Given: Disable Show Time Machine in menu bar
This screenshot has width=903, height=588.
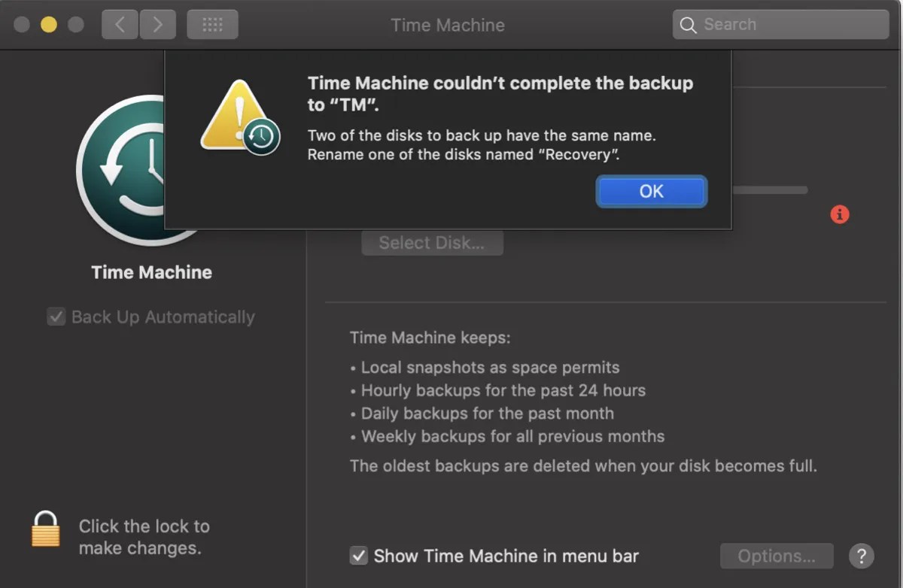Looking at the screenshot, I should coord(359,556).
